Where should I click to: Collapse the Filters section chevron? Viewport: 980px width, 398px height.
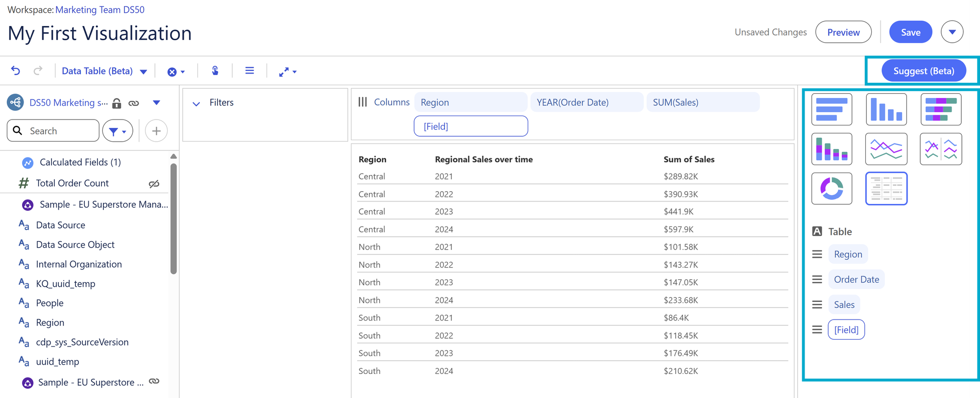click(x=196, y=103)
